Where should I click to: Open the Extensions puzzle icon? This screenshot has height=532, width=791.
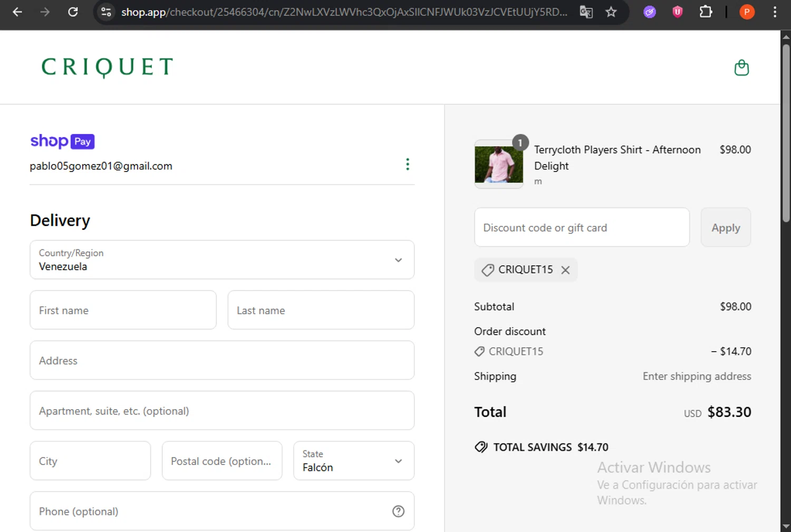[706, 12]
